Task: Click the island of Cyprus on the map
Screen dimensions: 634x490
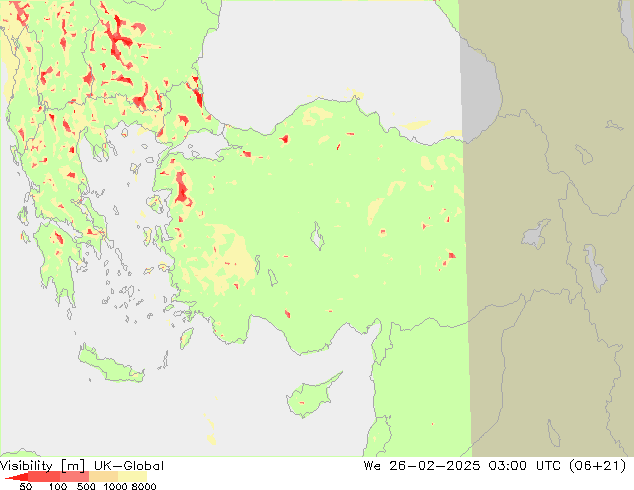Action: click(x=311, y=397)
